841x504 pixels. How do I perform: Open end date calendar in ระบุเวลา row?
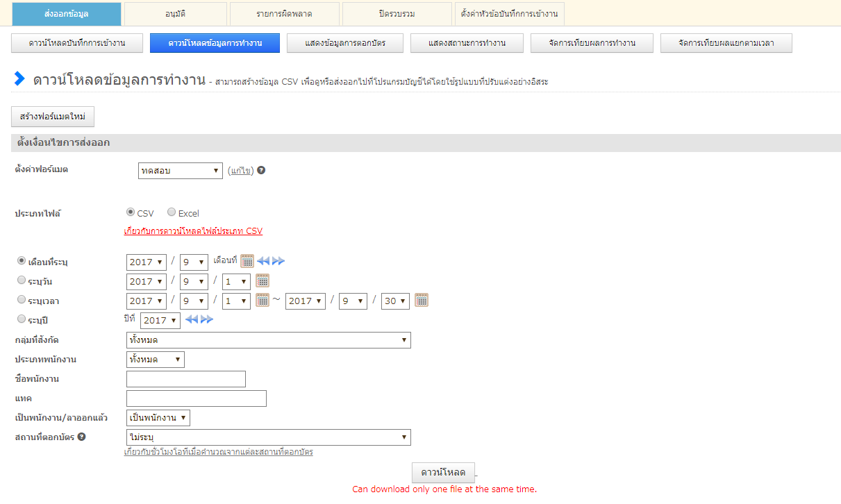422,300
